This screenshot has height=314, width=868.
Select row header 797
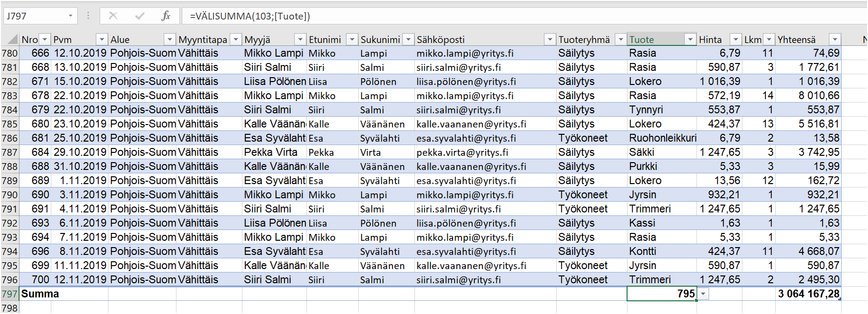(10, 294)
